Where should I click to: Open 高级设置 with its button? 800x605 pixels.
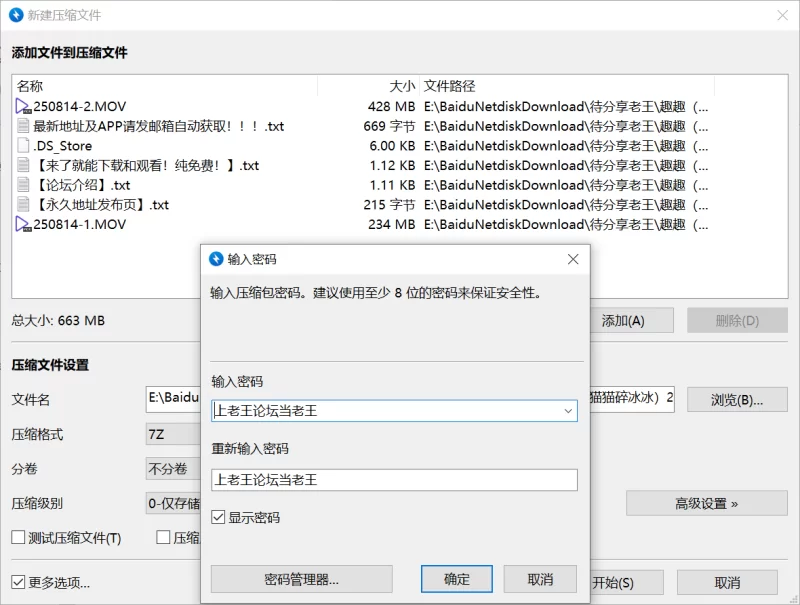tap(706, 504)
